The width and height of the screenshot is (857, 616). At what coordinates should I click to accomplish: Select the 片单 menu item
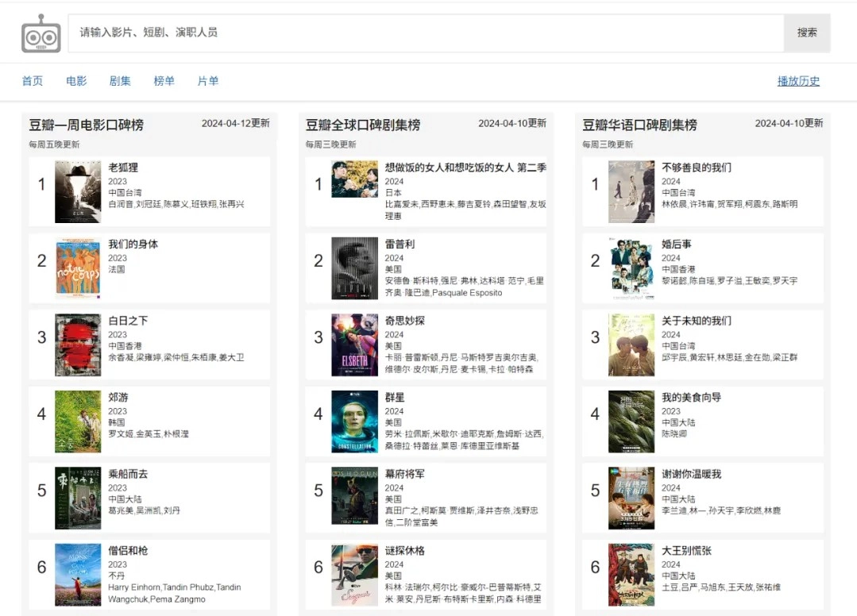pos(208,81)
